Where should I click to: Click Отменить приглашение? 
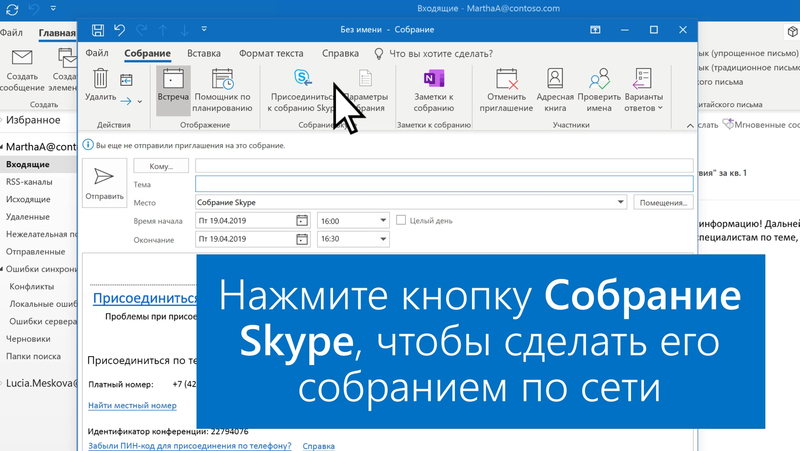point(506,90)
